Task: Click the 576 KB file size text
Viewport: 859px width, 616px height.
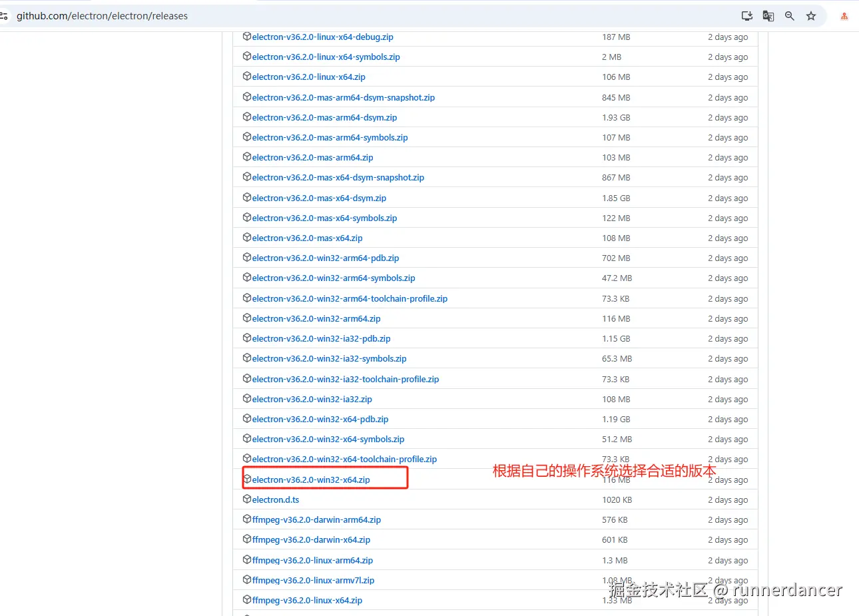Action: tap(615, 520)
